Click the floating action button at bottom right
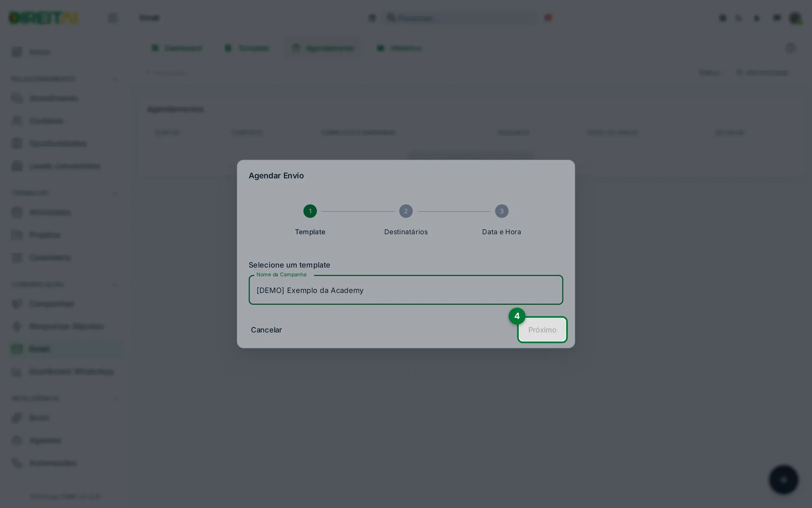Viewport: 812px width, 508px height. click(784, 480)
